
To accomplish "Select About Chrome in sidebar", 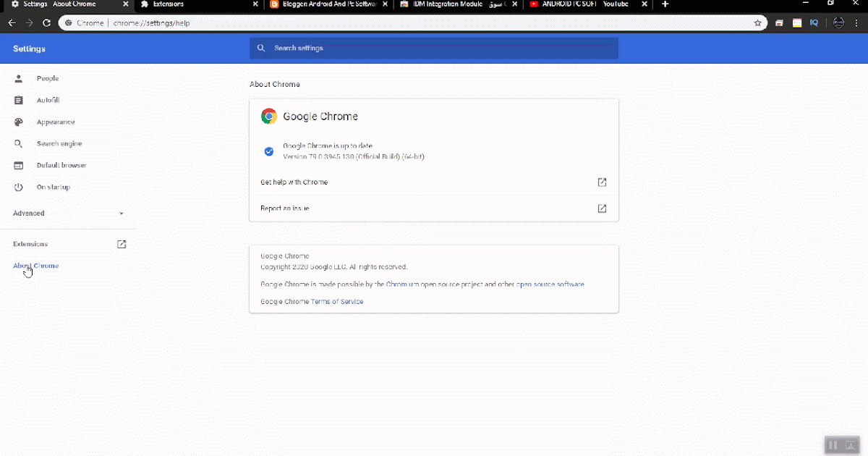I will point(36,266).
